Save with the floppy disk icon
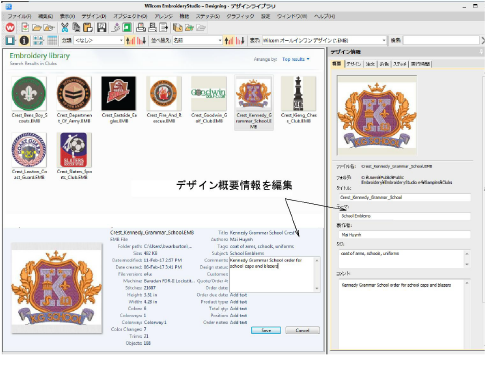 tap(101, 28)
